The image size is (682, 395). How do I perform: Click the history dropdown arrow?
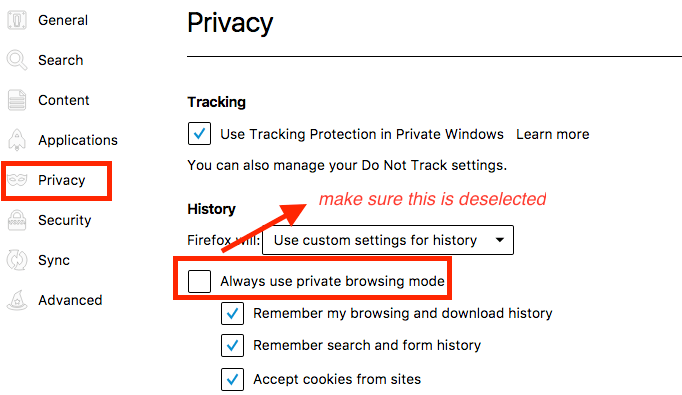tap(500, 240)
